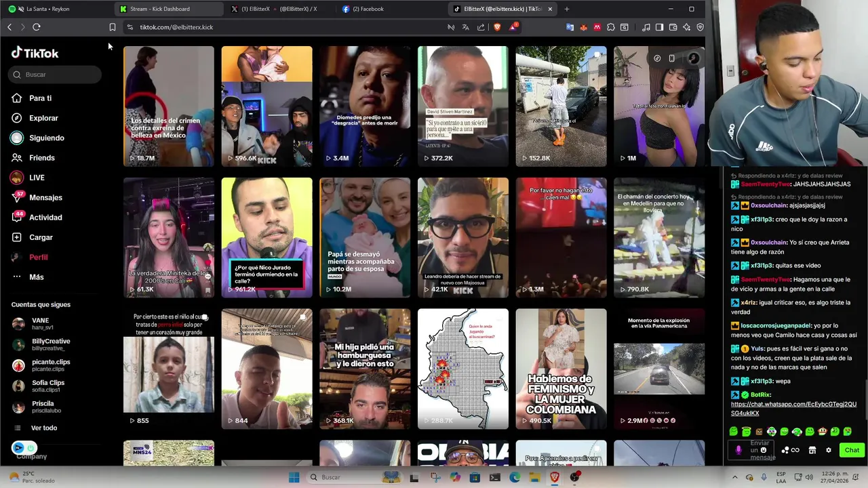Open Explorar in TikTok sidebar
This screenshot has height=488, width=868.
click(x=35, y=118)
